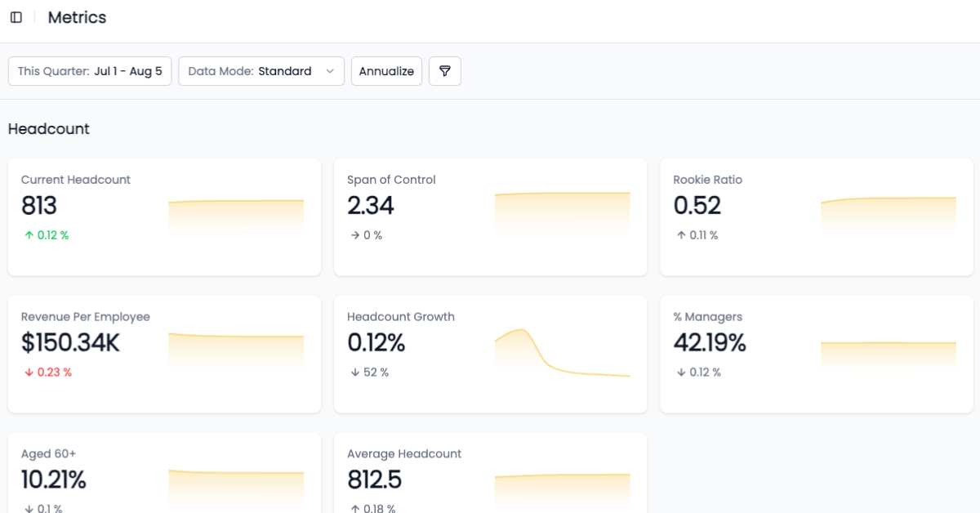Click the Average Headcount sparkline chart

pyautogui.click(x=562, y=493)
